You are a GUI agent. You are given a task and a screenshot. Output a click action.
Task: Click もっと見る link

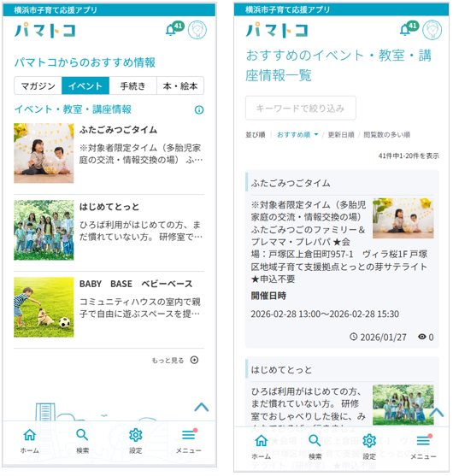pyautogui.click(x=168, y=361)
